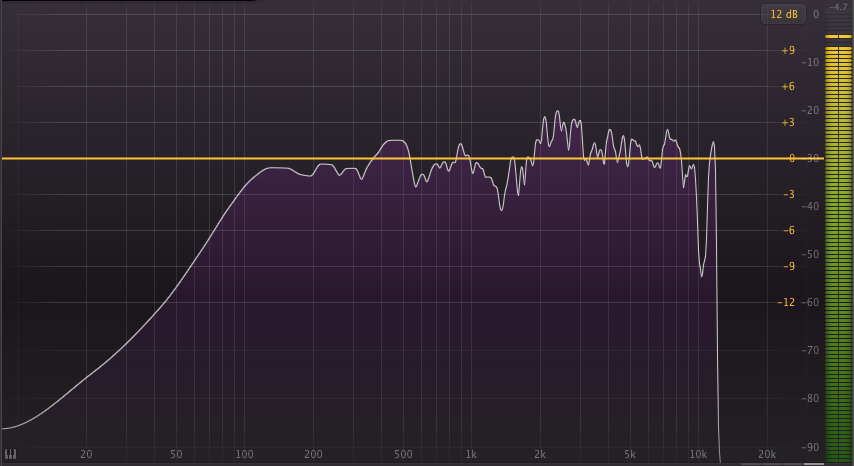Click the 1k frequency axis label
Viewport: 854px width, 466px height.
[471, 454]
